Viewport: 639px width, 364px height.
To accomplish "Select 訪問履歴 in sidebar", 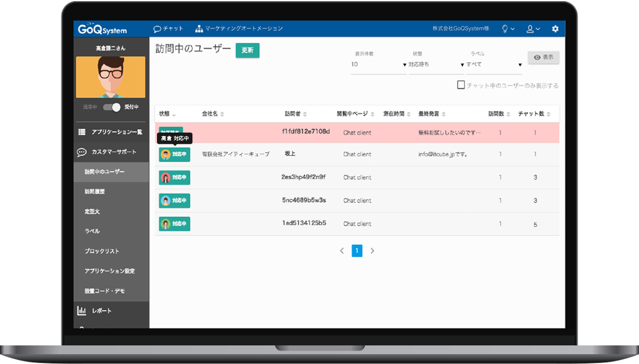I will (x=95, y=191).
